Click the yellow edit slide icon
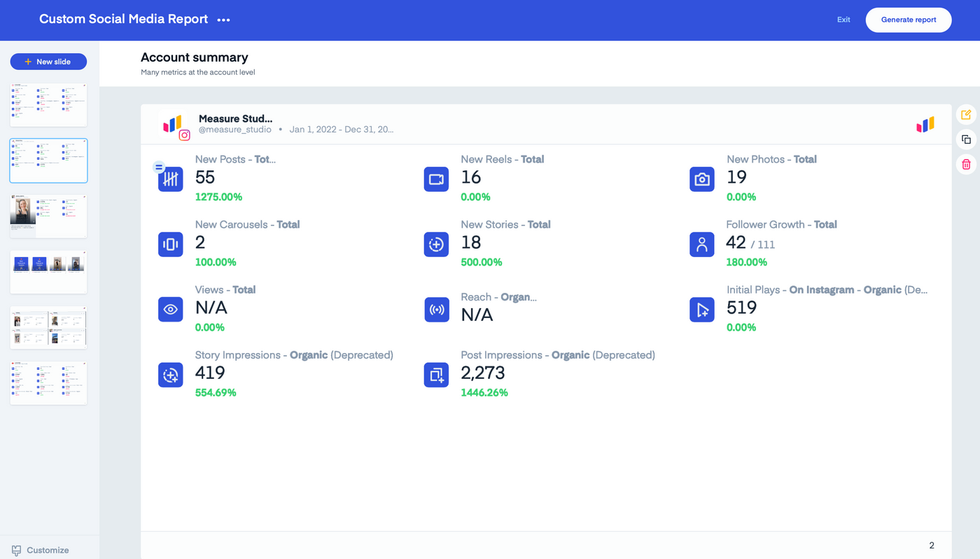This screenshot has width=980, height=559. 966,115
